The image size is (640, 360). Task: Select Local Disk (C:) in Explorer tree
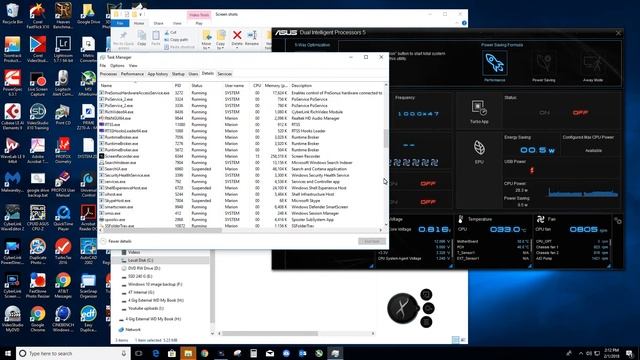pyautogui.click(x=140, y=260)
